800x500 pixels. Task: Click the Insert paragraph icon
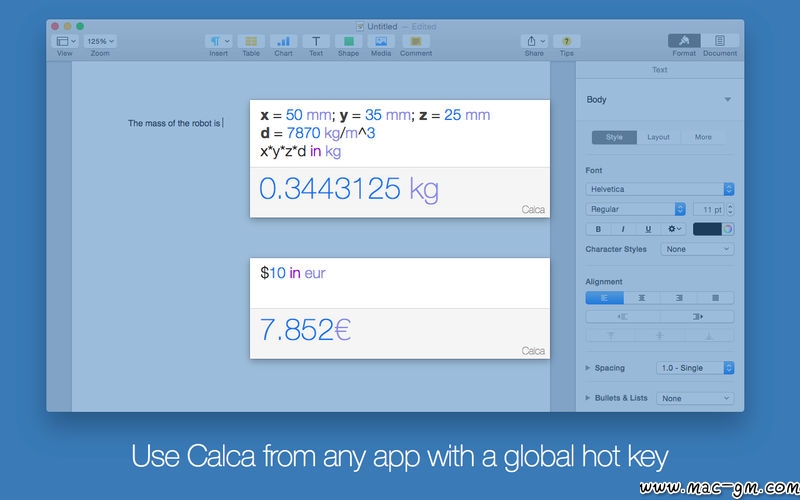pyautogui.click(x=218, y=41)
